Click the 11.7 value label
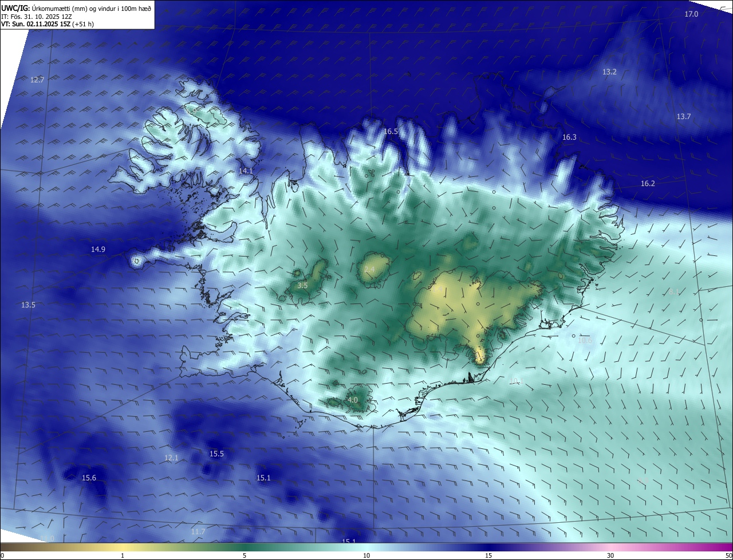Viewport: 733px width, 560px height. [198, 531]
